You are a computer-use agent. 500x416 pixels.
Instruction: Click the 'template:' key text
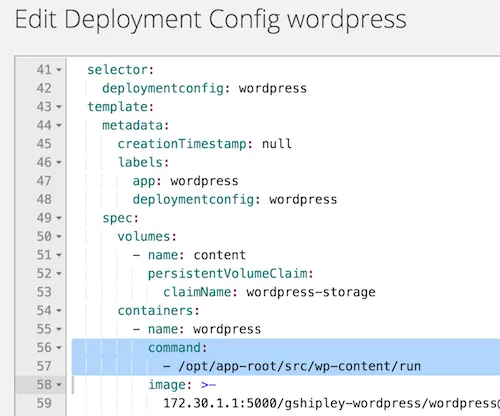click(x=120, y=107)
